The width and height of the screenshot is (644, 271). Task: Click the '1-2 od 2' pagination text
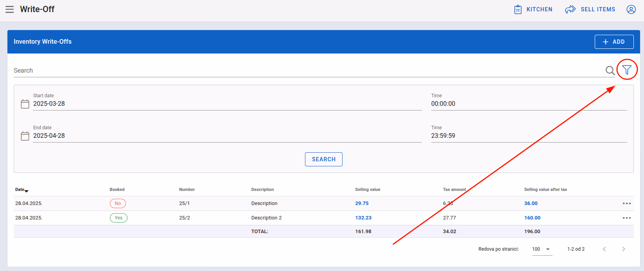(576, 249)
